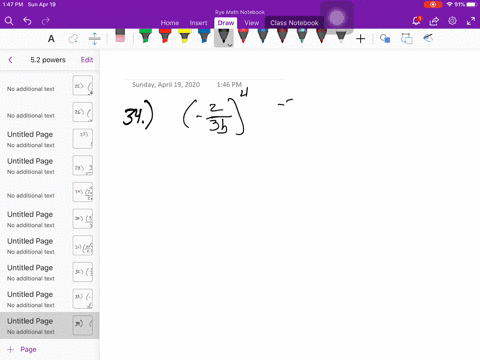
Task: Undo the last ink stroke
Action: [27, 21]
